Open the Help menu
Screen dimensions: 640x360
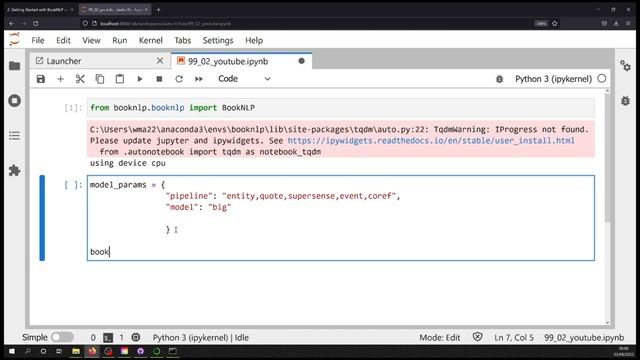(253, 40)
